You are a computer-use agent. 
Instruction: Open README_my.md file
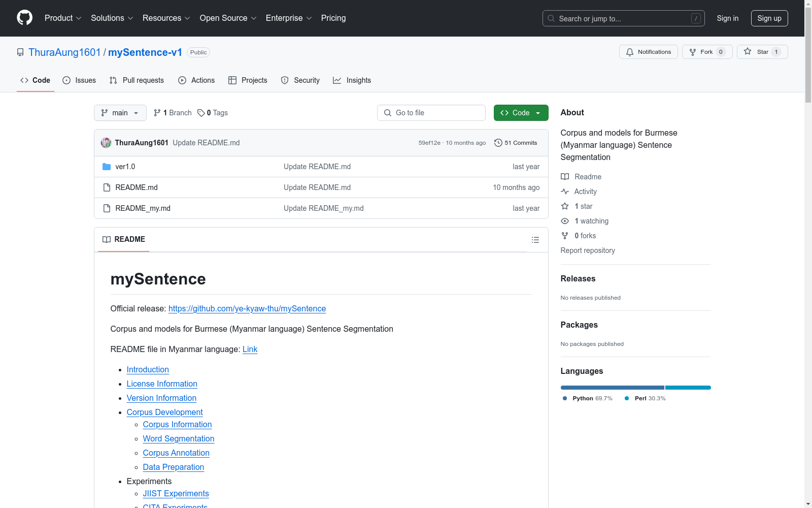point(143,208)
